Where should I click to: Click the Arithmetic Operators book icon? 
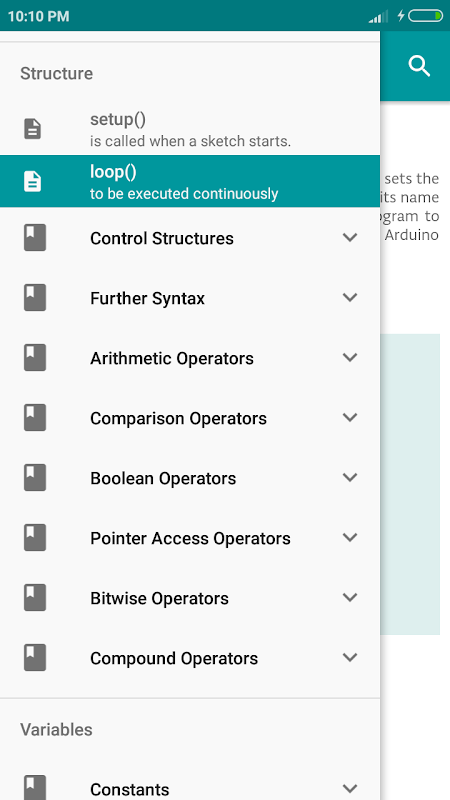point(35,358)
